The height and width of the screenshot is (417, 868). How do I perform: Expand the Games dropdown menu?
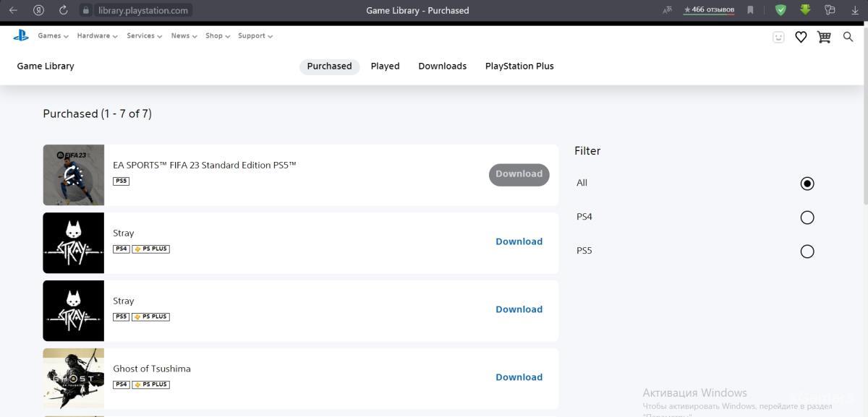click(53, 35)
